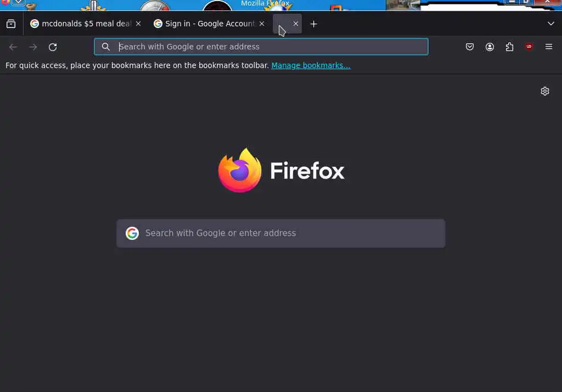Click Google logo in center search box
This screenshot has height=392, width=562.
point(132,233)
